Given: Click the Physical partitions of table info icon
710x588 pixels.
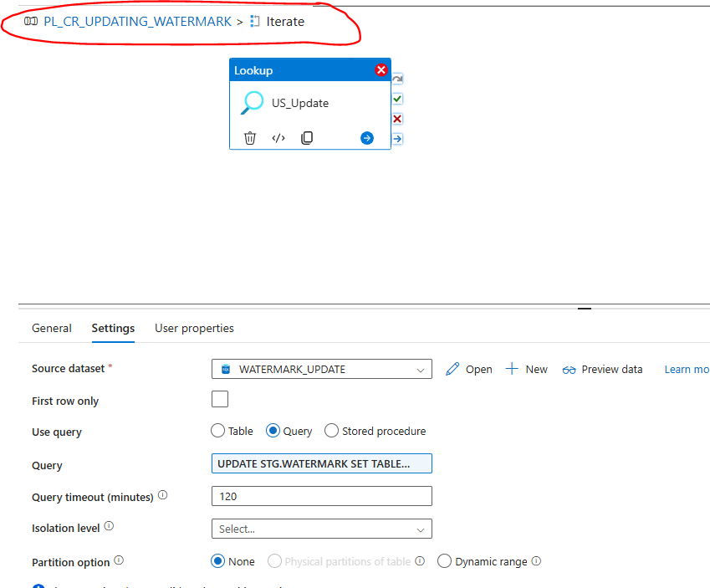Looking at the screenshot, I should point(420,561).
